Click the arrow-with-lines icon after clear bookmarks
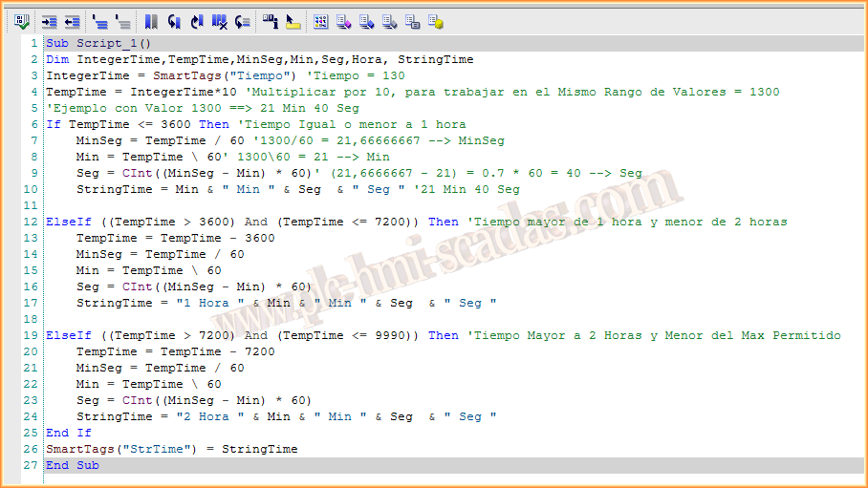Image resolution: width=868 pixels, height=488 pixels. 243,20
